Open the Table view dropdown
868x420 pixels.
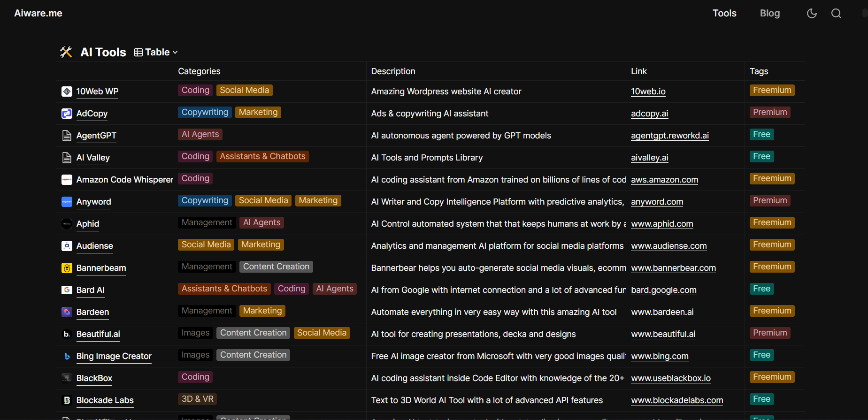tap(156, 52)
